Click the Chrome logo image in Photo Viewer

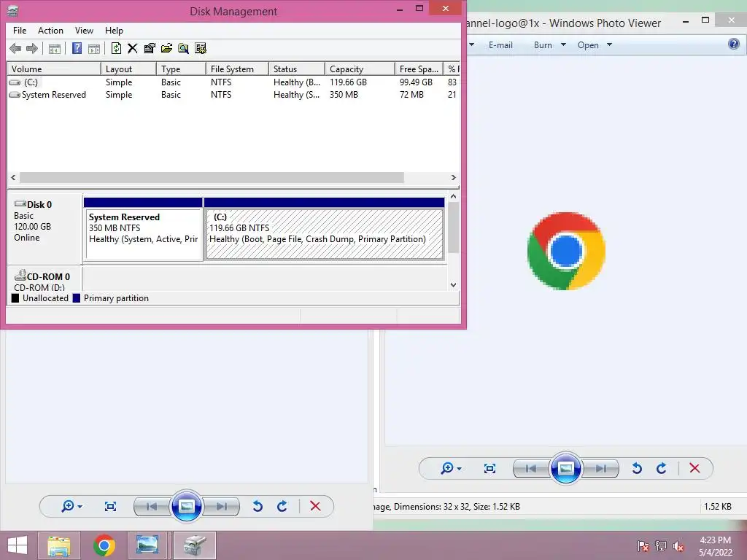pyautogui.click(x=566, y=251)
